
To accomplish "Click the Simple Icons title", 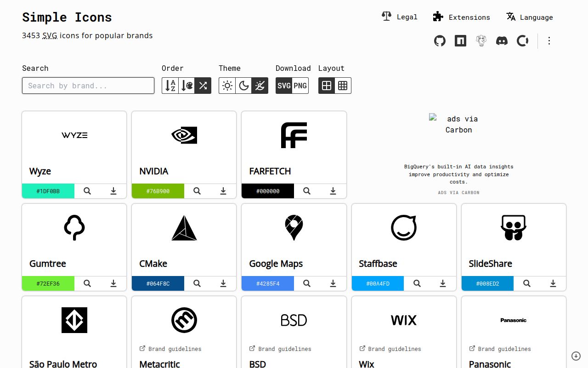I will pyautogui.click(x=67, y=17).
